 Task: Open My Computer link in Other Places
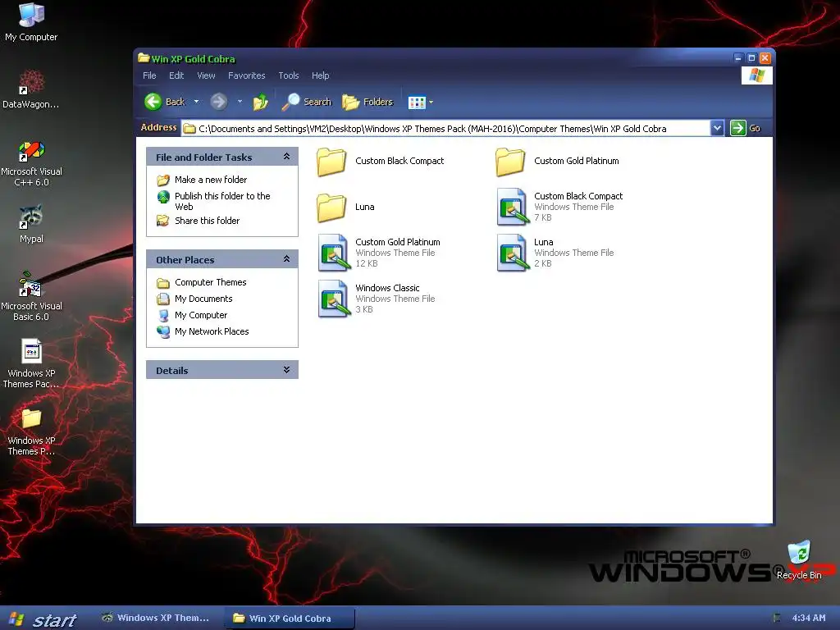coord(201,315)
